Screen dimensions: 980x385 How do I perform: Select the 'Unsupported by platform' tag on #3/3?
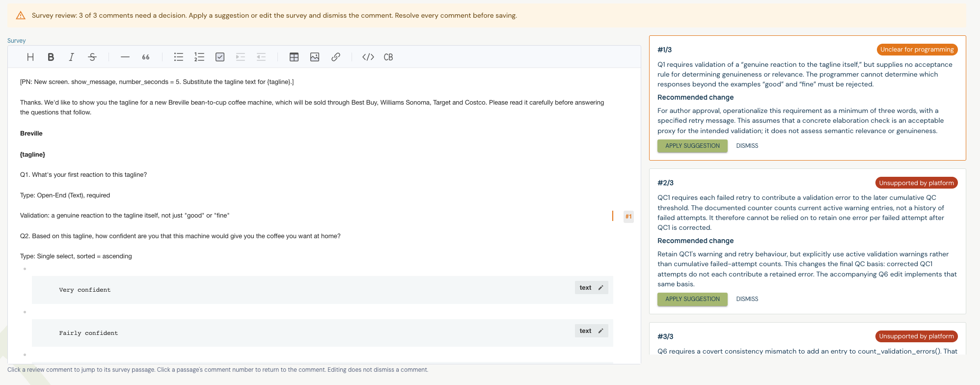click(916, 336)
